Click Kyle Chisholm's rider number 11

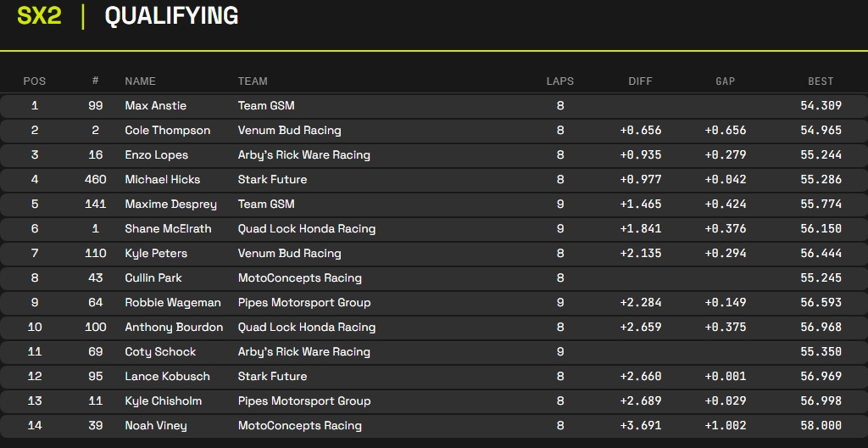(x=96, y=401)
